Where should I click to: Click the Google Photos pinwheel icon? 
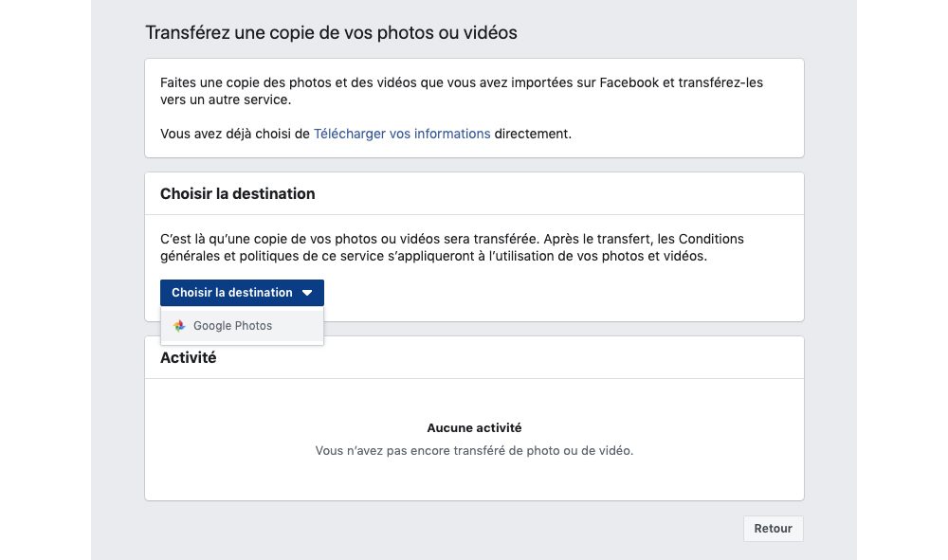[x=179, y=326]
